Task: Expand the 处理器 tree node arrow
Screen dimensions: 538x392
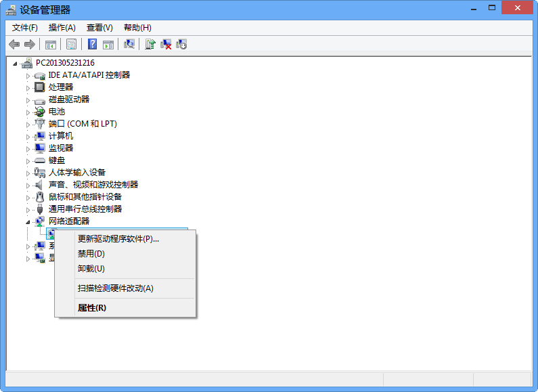Action: coord(28,87)
